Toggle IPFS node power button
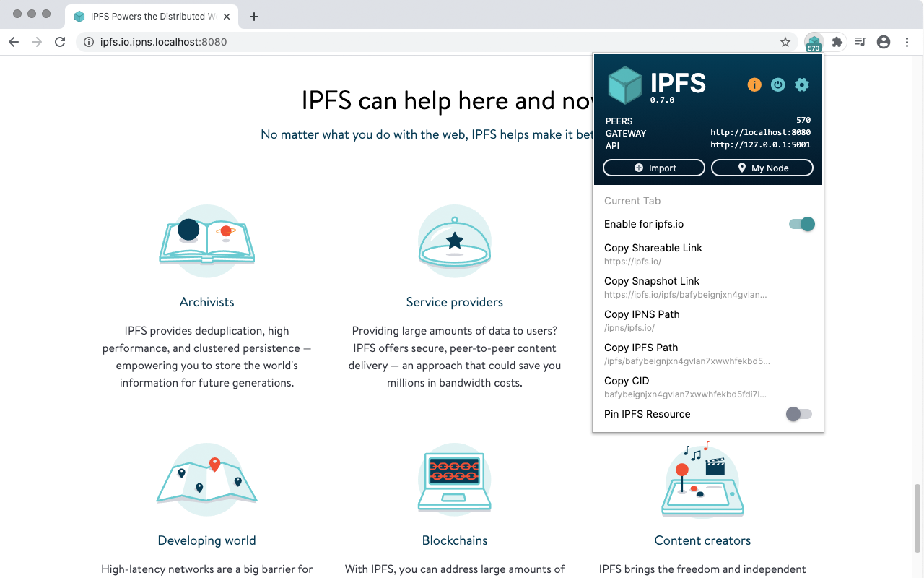 (777, 85)
